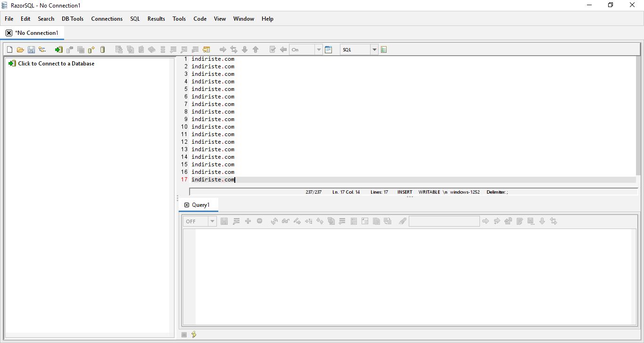
Task: Click the swap arrows icon in main toolbar
Action: click(x=234, y=49)
